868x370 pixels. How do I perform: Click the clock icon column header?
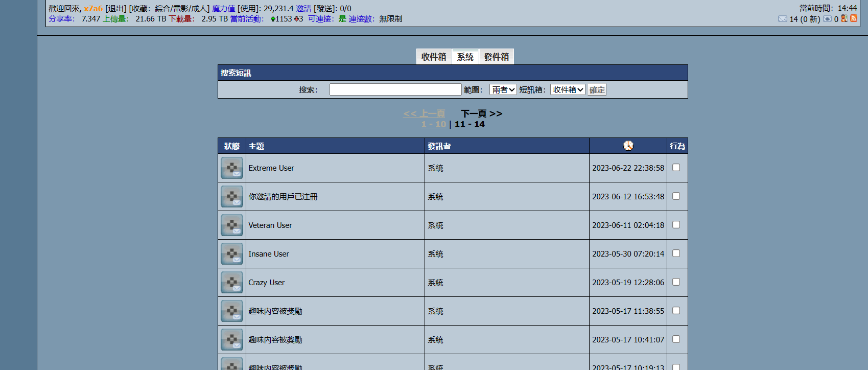(628, 146)
